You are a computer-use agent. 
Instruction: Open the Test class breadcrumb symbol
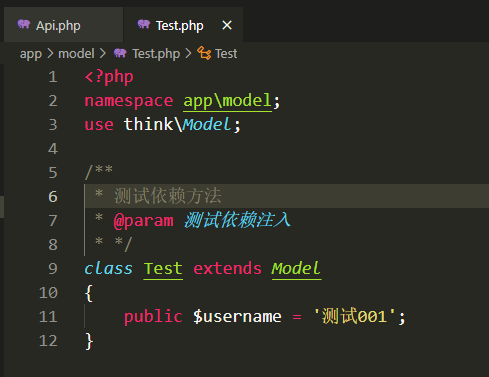(x=226, y=53)
